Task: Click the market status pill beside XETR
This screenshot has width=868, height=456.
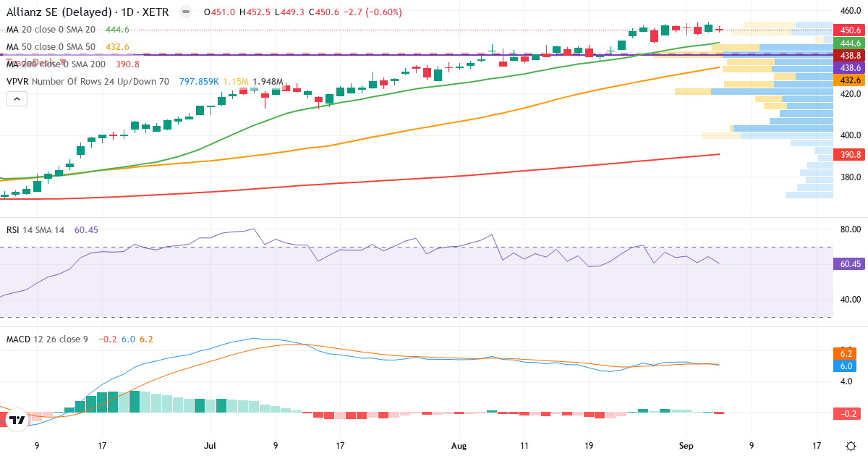Action: tap(186, 12)
